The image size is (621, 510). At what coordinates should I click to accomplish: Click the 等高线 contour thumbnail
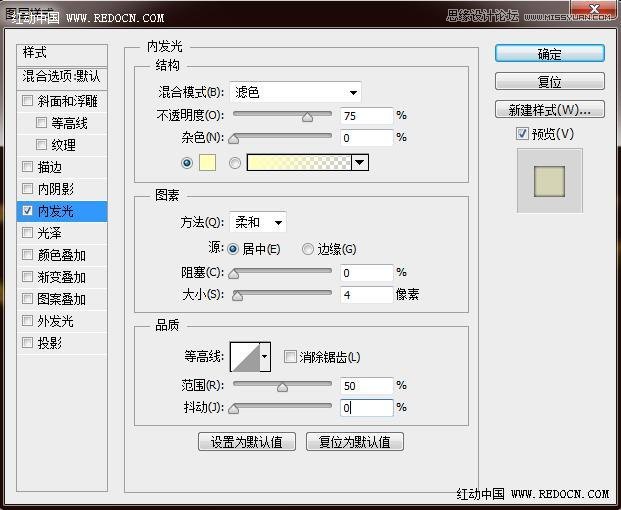pos(245,357)
